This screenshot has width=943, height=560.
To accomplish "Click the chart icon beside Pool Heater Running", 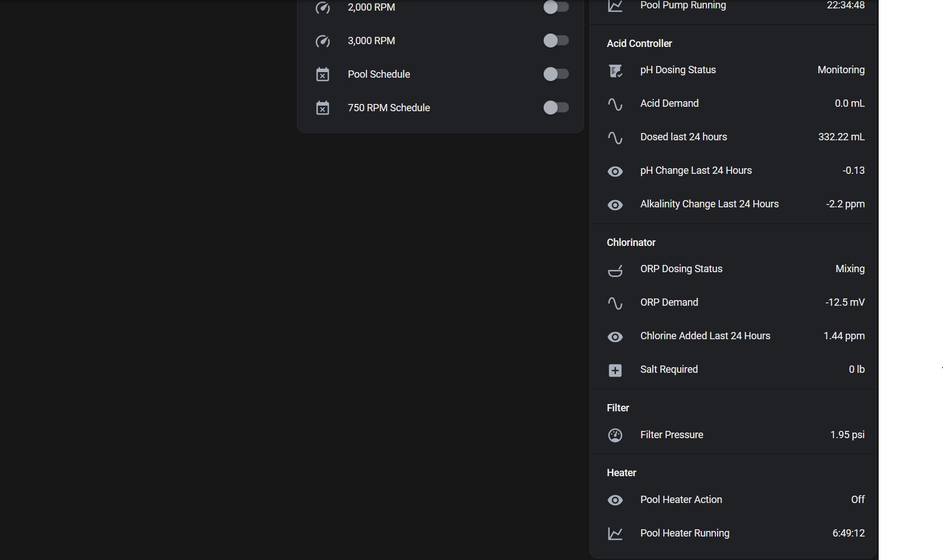I will click(615, 534).
